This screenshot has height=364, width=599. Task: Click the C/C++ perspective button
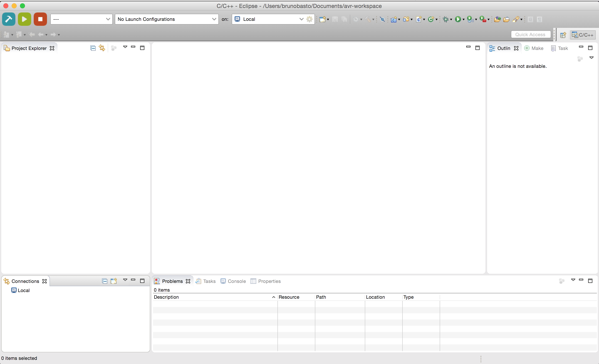(x=583, y=35)
